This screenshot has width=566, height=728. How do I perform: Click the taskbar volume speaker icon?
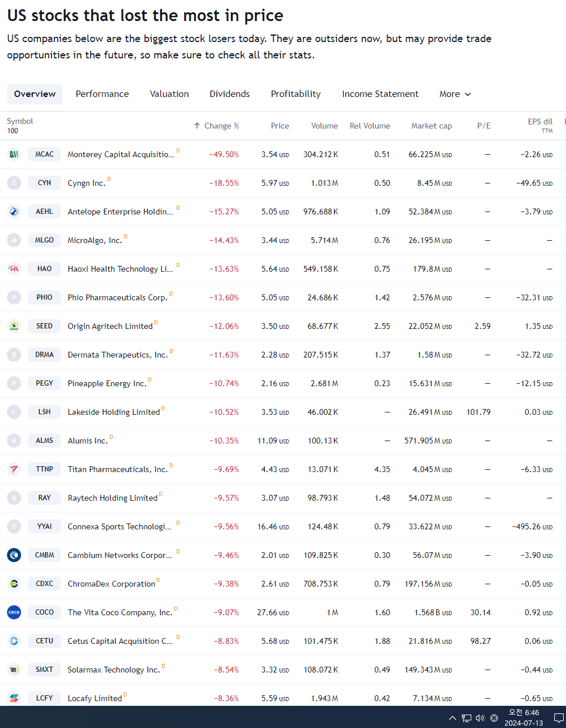pyautogui.click(x=480, y=718)
